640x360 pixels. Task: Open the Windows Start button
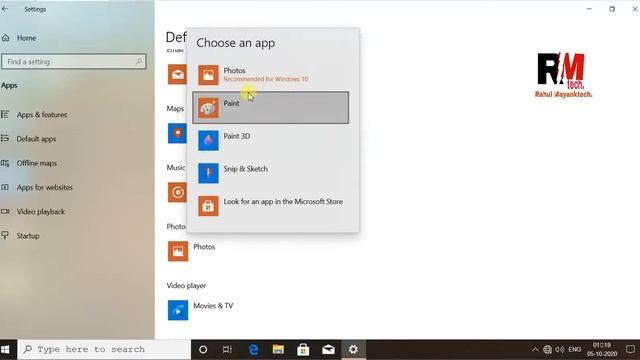(6, 349)
